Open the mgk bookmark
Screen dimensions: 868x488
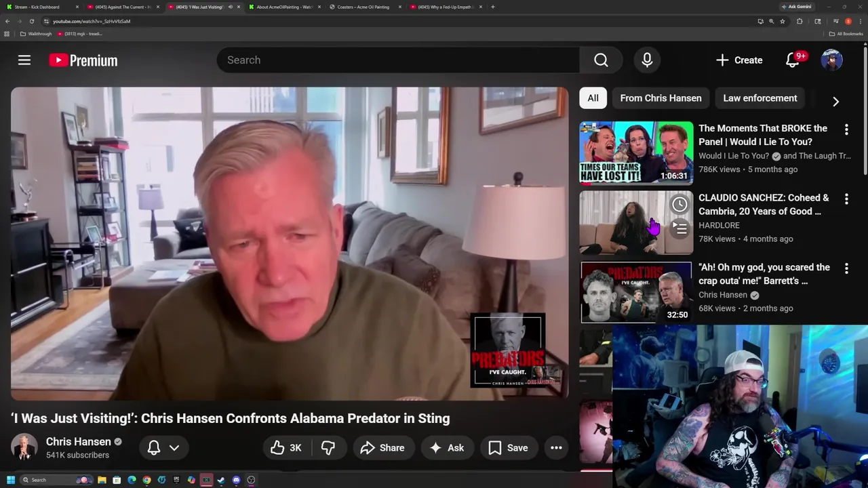(80, 34)
